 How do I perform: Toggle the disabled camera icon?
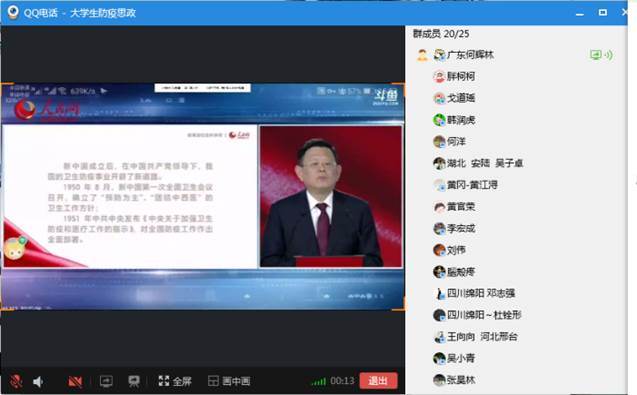coord(75,381)
